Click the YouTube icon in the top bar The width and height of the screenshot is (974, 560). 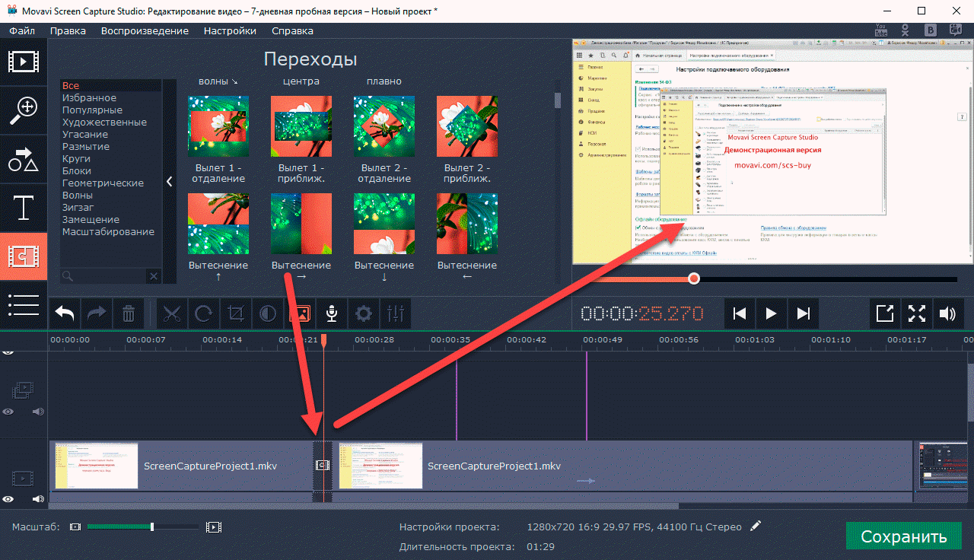882,30
